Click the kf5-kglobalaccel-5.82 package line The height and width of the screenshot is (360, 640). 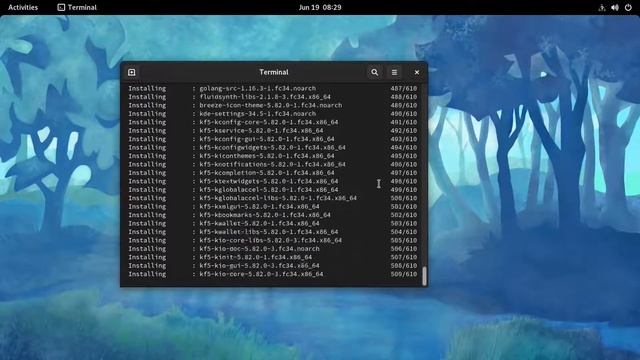(273, 190)
